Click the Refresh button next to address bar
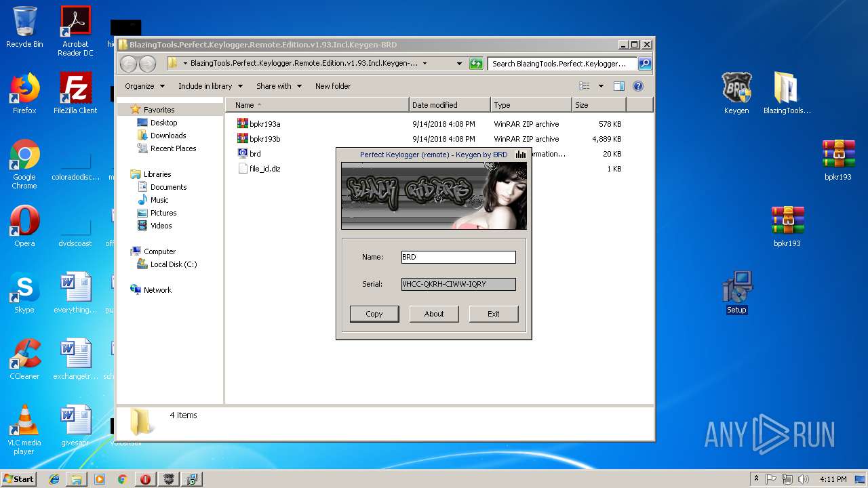868x488 pixels. point(476,64)
